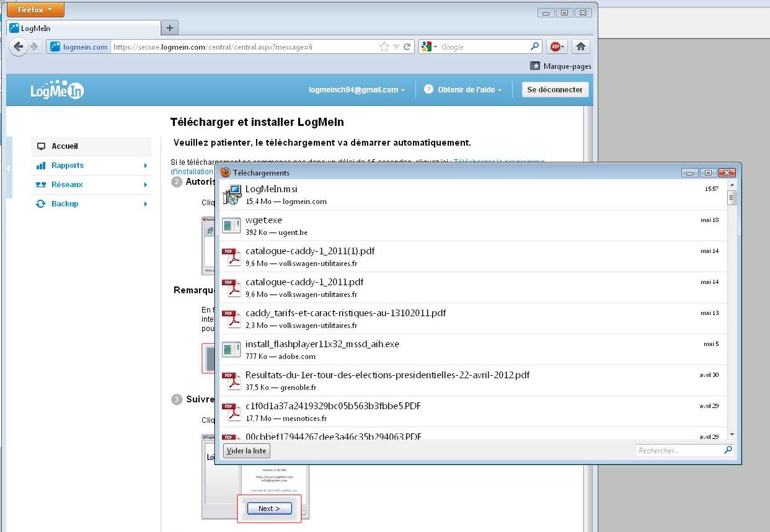This screenshot has height=532, width=770.
Task: Click the mai 18 date of wget.exe
Action: click(710, 220)
